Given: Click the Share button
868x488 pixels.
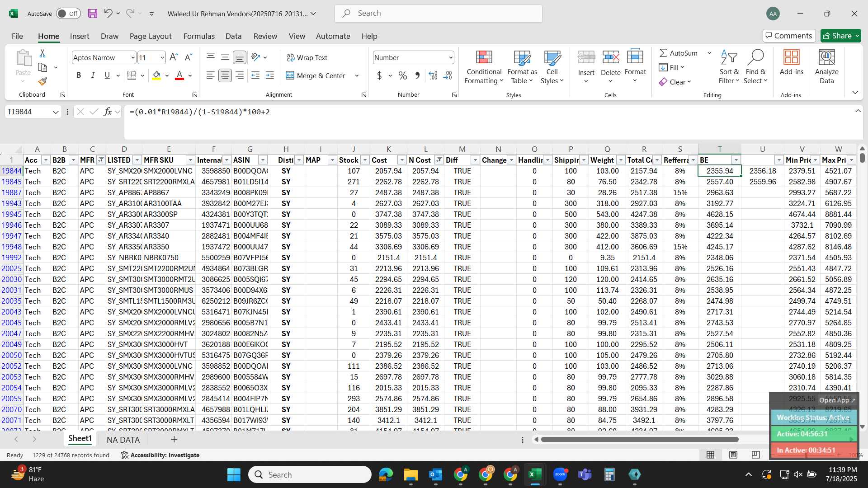Looking at the screenshot, I should click(x=840, y=36).
